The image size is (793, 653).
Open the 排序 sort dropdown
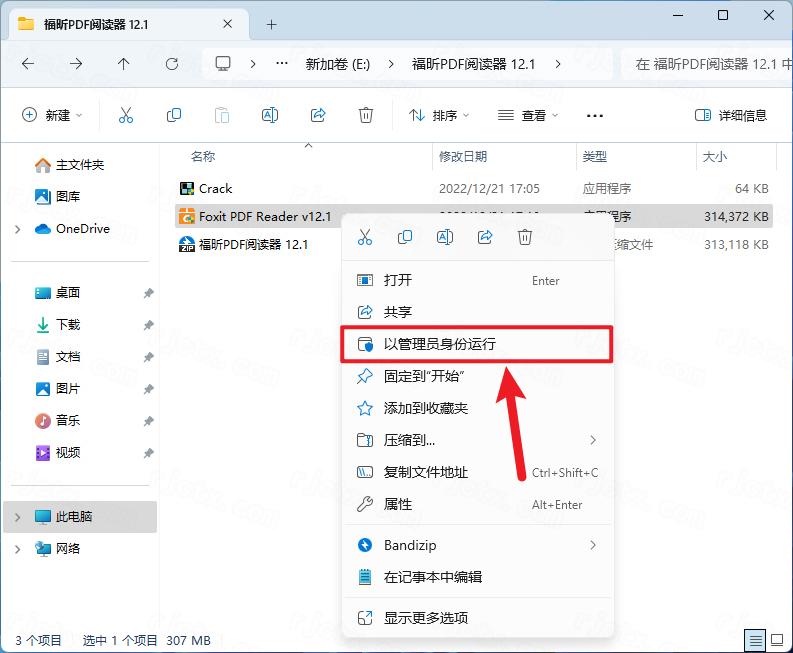[x=439, y=116]
